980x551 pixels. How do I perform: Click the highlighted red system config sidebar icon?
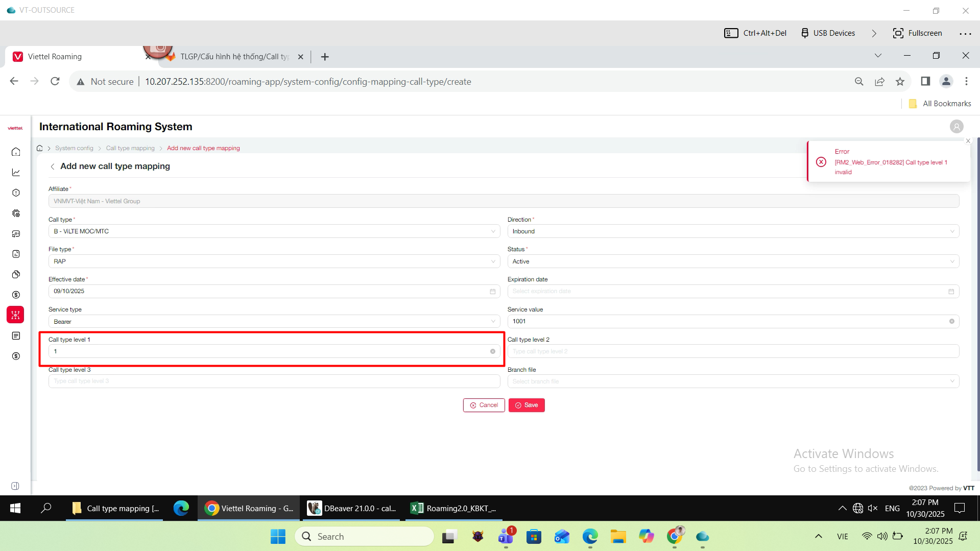point(15,315)
